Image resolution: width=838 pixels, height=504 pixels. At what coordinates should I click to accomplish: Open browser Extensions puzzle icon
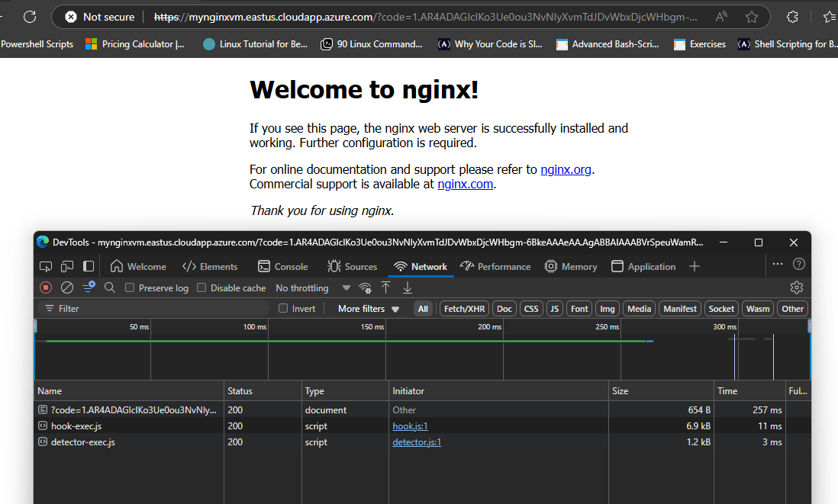[x=792, y=17]
